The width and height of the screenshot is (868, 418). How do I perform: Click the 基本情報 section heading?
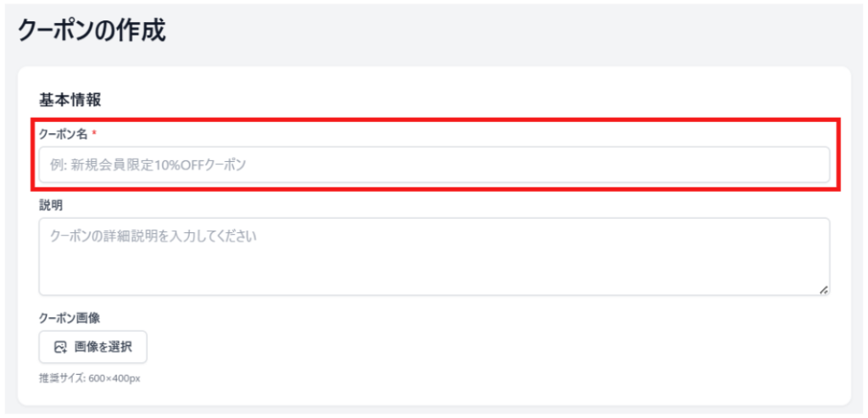pos(70,99)
